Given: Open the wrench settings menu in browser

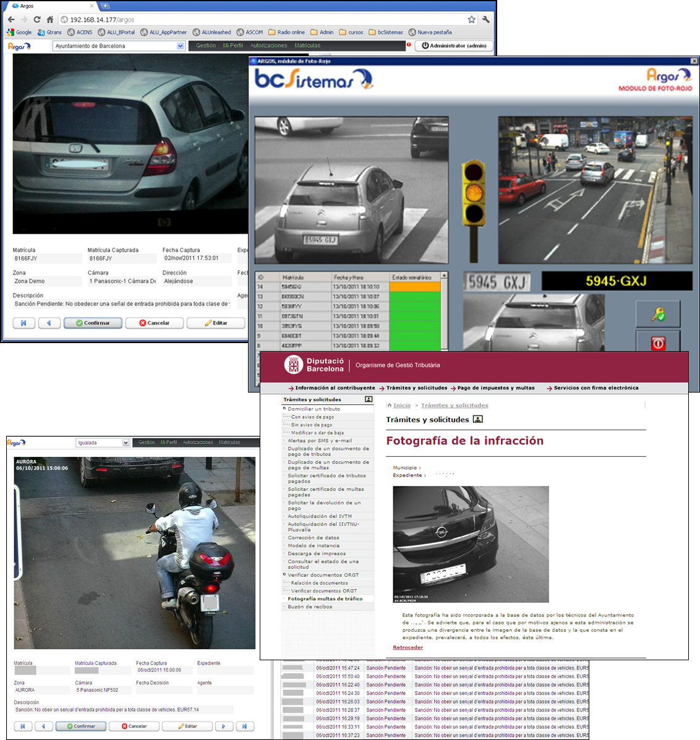Looking at the screenshot, I should (486, 20).
